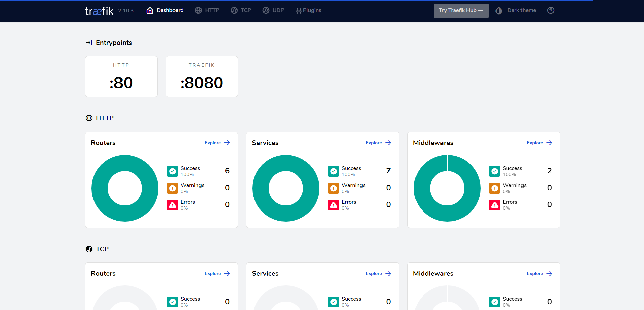
Task: Click arrow next to TCP Routers Explore
Action: click(x=227, y=274)
